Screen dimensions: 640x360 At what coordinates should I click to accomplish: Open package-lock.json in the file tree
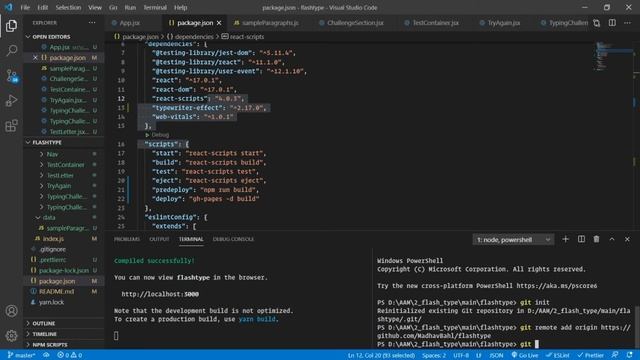click(64, 271)
